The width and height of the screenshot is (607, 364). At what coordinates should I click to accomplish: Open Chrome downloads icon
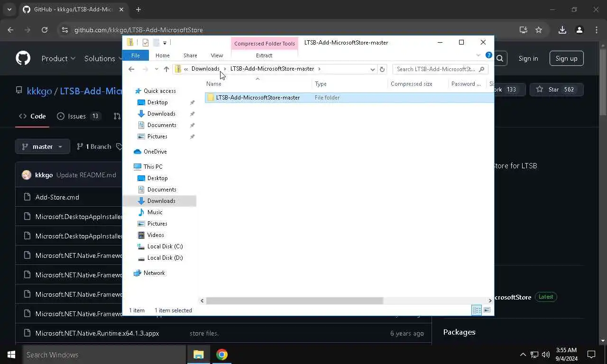562,30
